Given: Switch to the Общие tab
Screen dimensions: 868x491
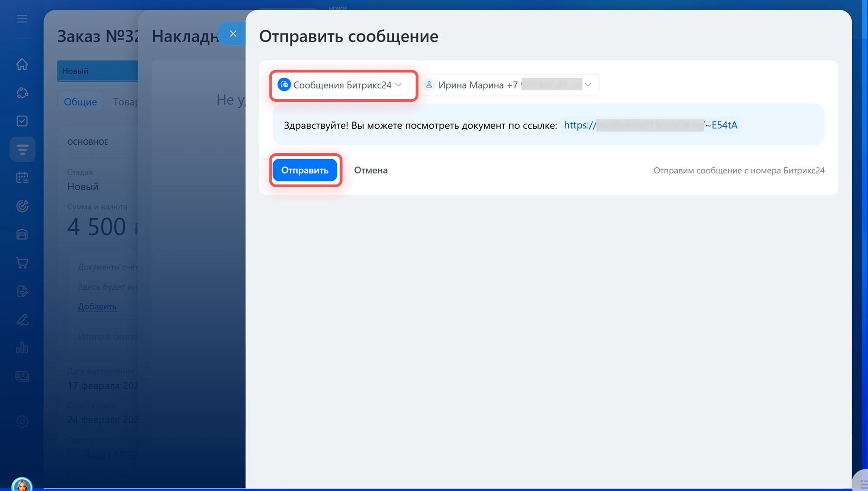Looking at the screenshot, I should (80, 102).
